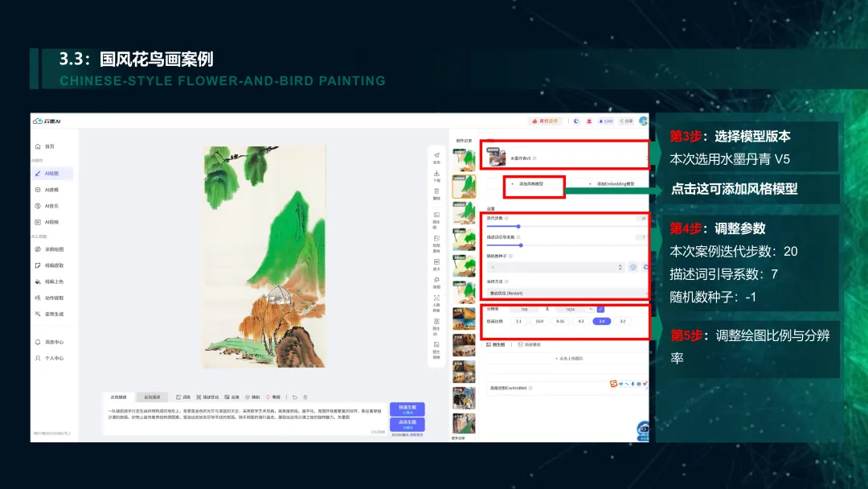The width and height of the screenshot is (868, 489).
Task: Toggle the resolution aspect lock button
Action: tap(600, 309)
